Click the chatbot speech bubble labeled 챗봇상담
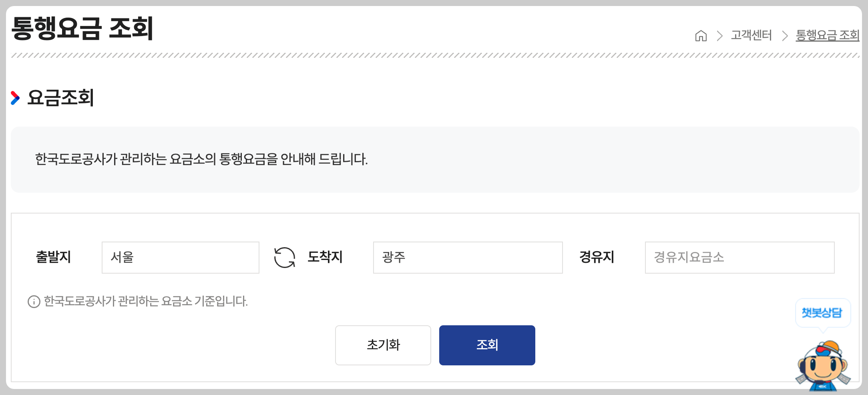Viewport: 868px width, 395px height. 824,313
